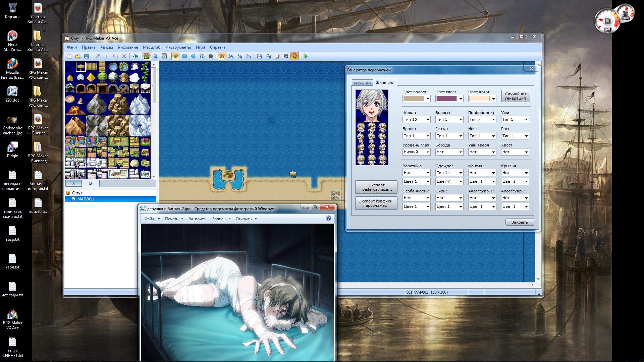644x362 pixels.
Task: Click Эл. почта in photo viewer
Action: 197,219
